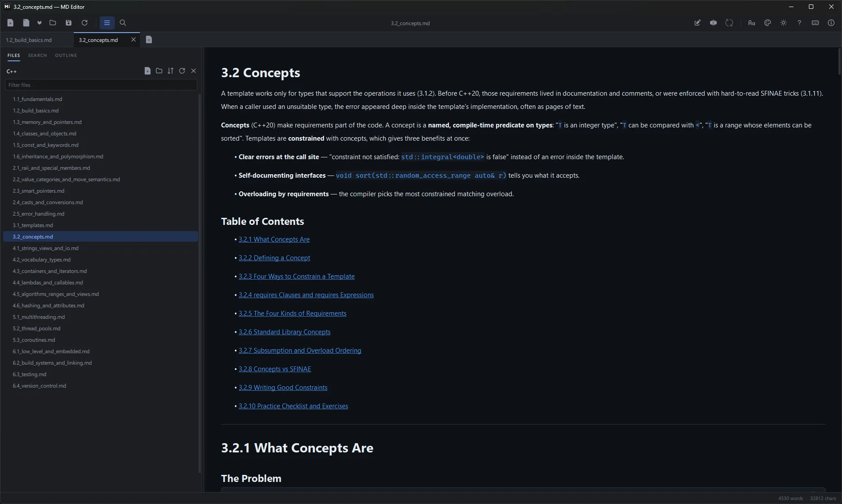Switch to edit mode with pencil icon
Viewport: 842px width, 504px height.
point(697,23)
